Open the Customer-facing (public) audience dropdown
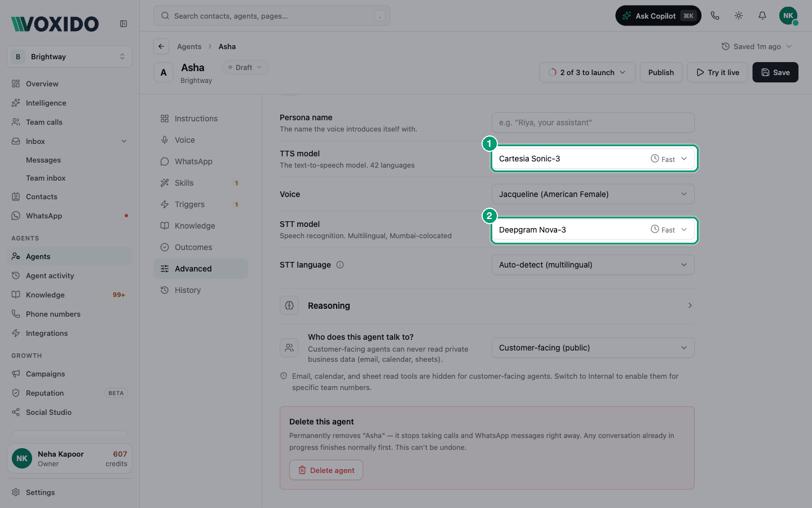812x508 pixels. tap(593, 348)
